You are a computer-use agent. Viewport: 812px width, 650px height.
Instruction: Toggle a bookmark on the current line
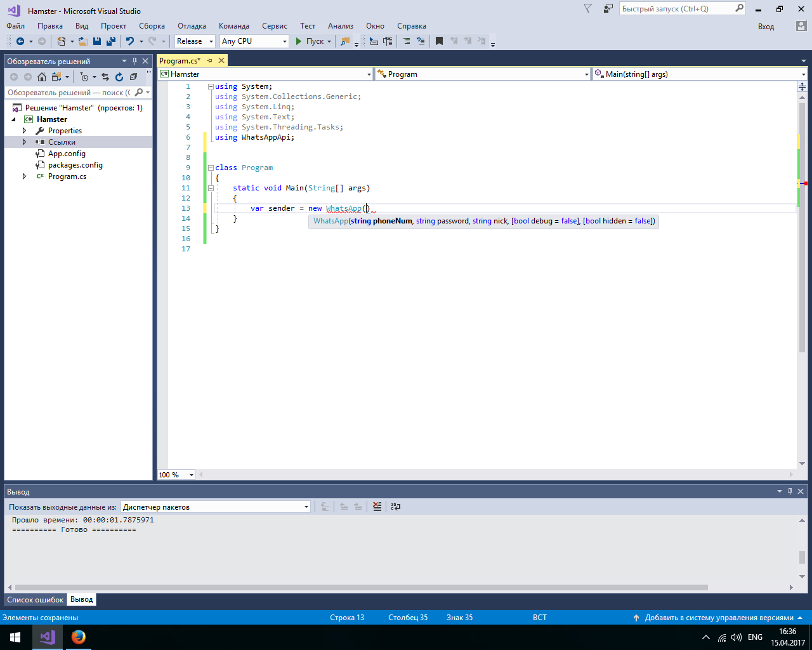click(439, 41)
